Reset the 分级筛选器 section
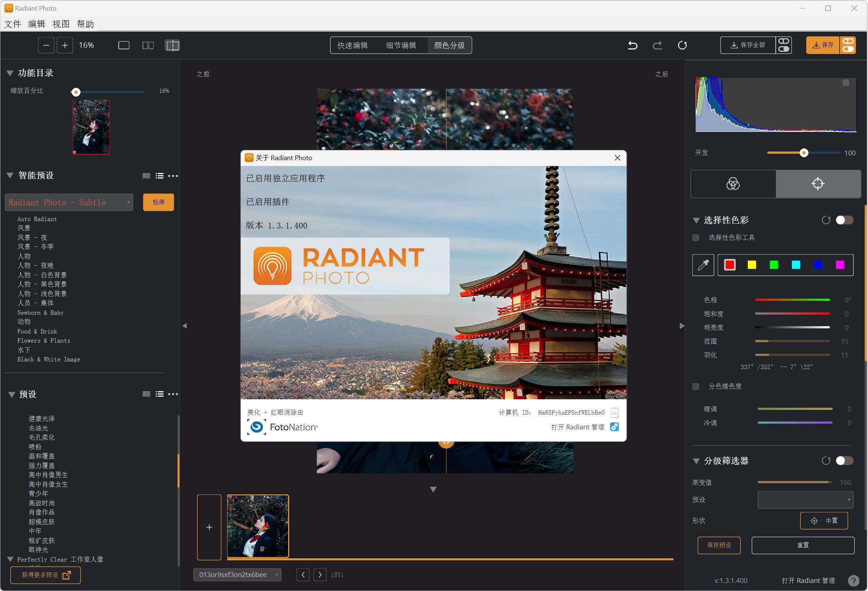 point(826,461)
